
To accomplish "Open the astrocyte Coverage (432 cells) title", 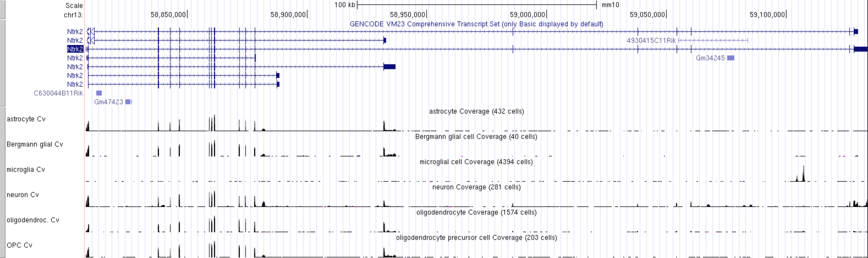I will tap(476, 111).
